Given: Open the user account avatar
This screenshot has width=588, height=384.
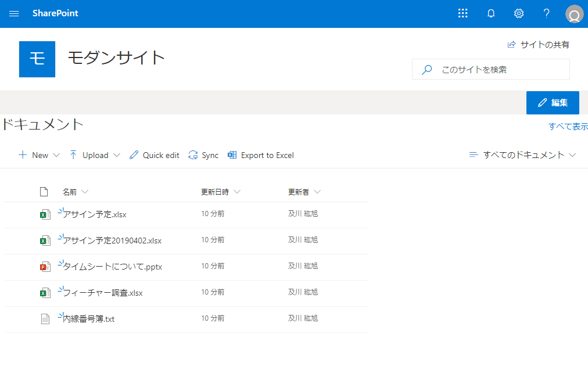Looking at the screenshot, I should [574, 15].
